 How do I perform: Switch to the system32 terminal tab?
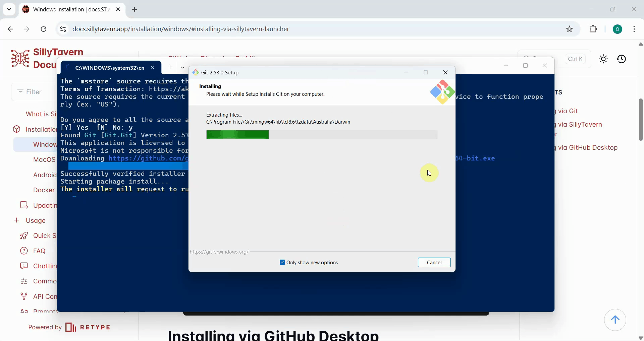click(x=109, y=68)
